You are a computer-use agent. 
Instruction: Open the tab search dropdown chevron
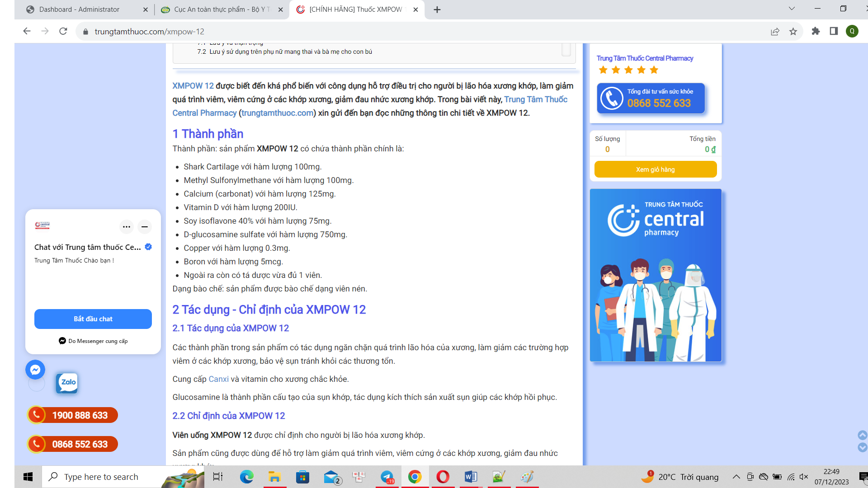pos(792,9)
